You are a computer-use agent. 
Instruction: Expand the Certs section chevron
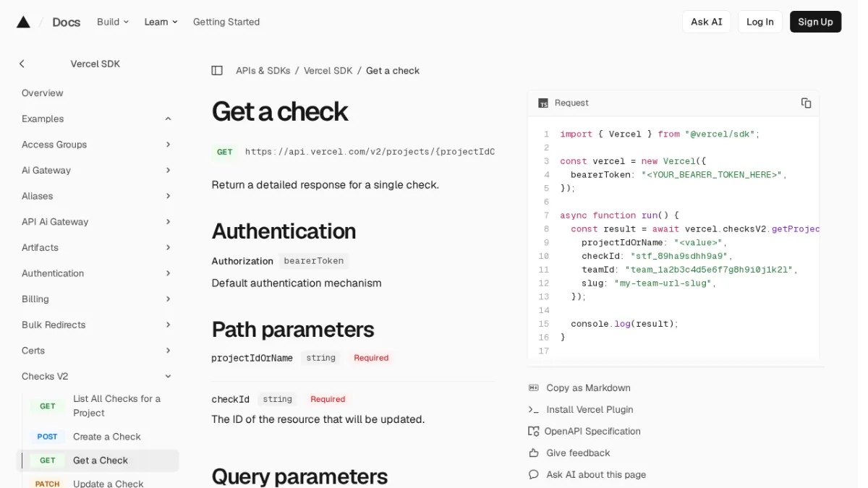(168, 351)
